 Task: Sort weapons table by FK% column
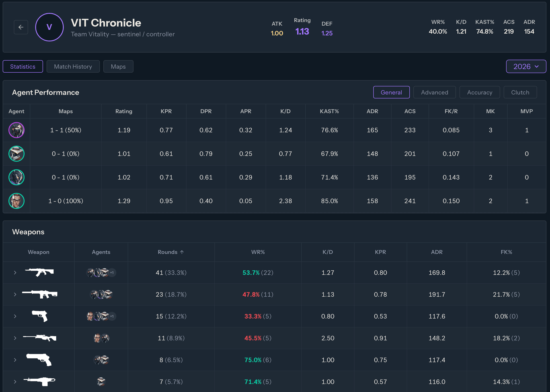(506, 252)
